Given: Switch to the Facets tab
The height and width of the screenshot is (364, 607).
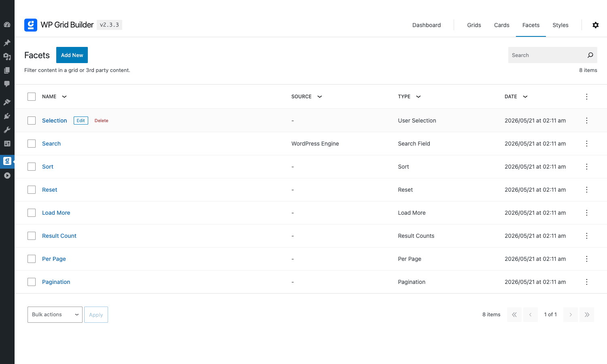Looking at the screenshot, I should (x=531, y=25).
